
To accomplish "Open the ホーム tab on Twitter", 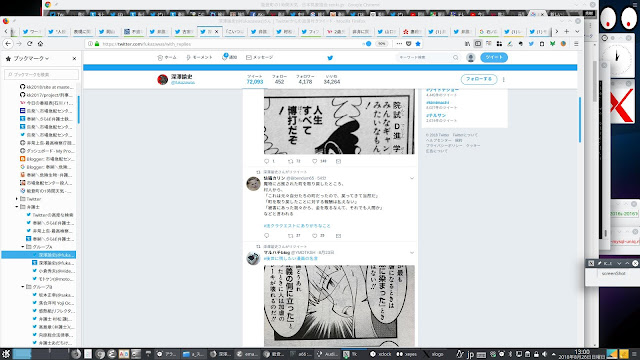I will click(167, 58).
